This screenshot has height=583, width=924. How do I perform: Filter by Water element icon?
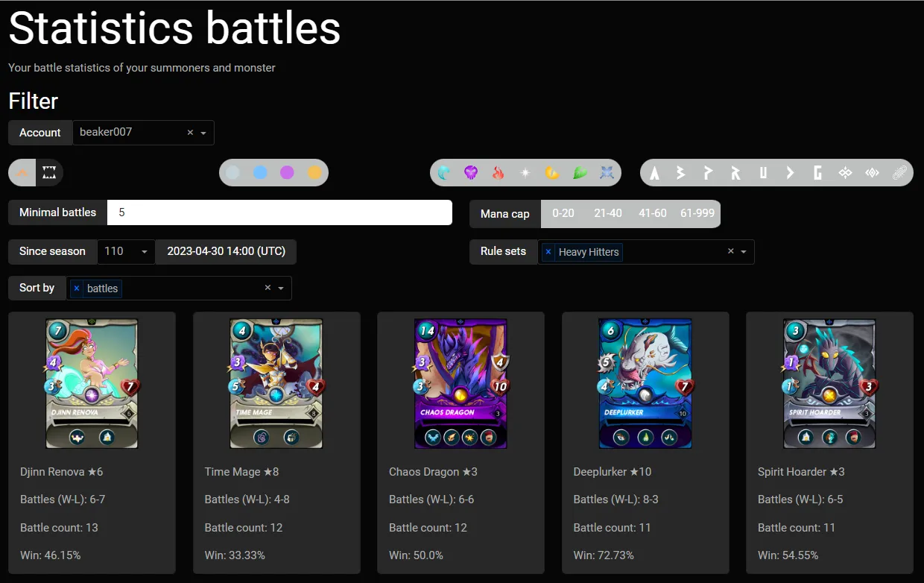click(444, 173)
